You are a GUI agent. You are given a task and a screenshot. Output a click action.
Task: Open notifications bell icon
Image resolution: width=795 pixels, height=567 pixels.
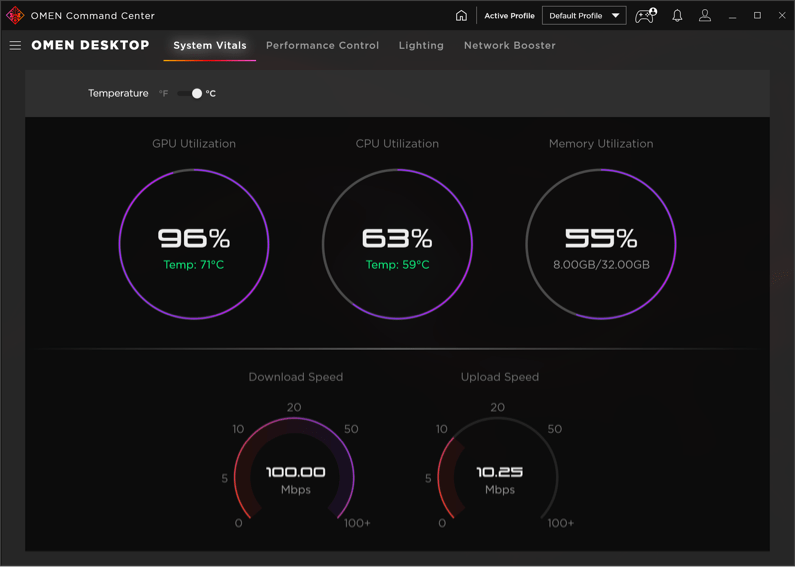point(677,16)
